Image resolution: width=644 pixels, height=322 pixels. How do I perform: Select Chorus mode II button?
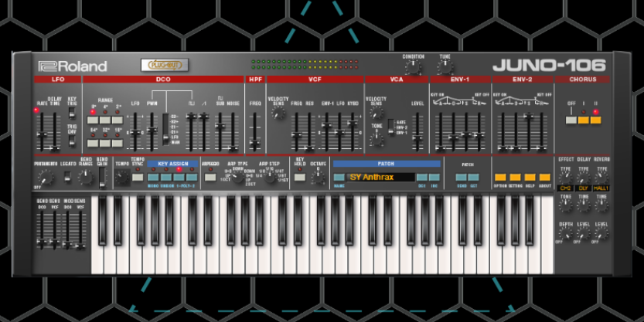click(x=595, y=120)
